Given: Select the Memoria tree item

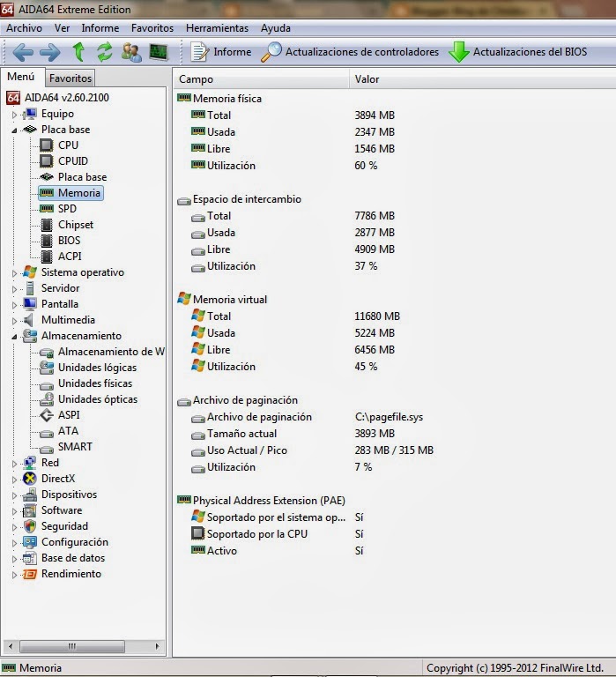Looking at the screenshot, I should 71,192.
